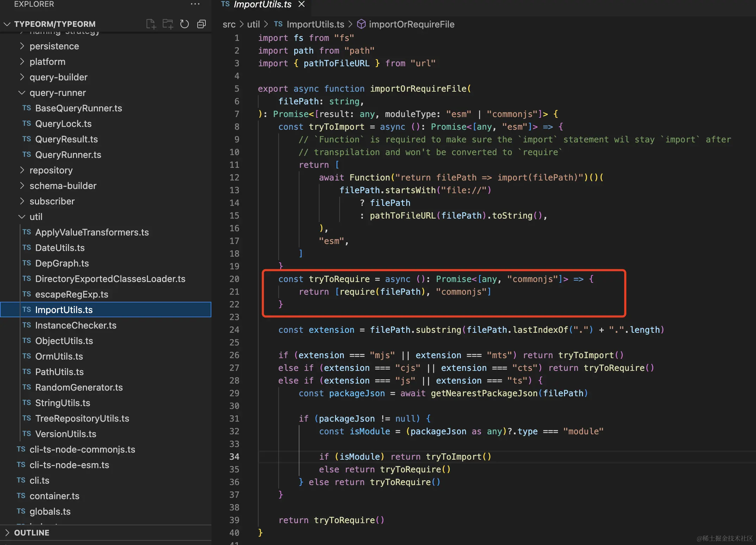The height and width of the screenshot is (545, 756).
Task: Click the util breadcrumb segment
Action: tap(253, 24)
